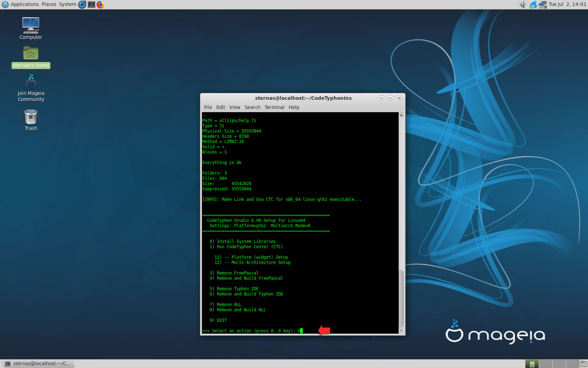The image size is (588, 368).
Task: Switch to the third workspace
Action: 559,364
